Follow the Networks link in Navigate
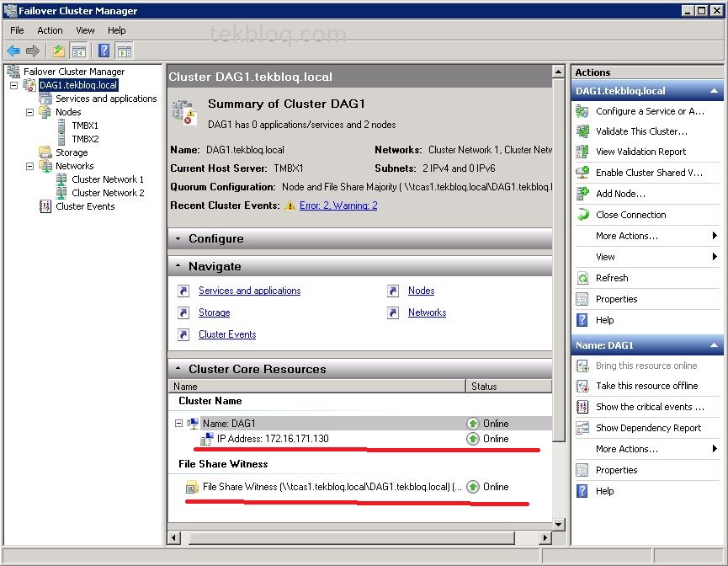Image resolution: width=728 pixels, height=566 pixels. tap(428, 312)
